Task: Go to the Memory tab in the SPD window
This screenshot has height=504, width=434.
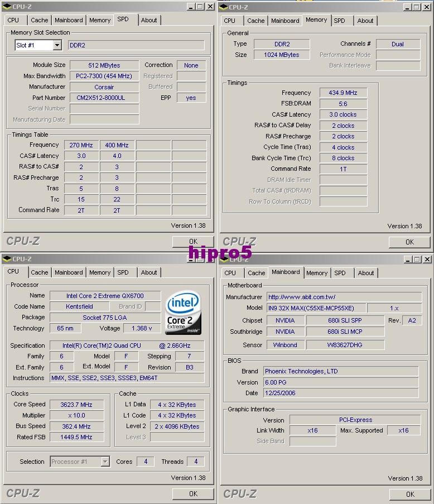Action: click(100, 20)
